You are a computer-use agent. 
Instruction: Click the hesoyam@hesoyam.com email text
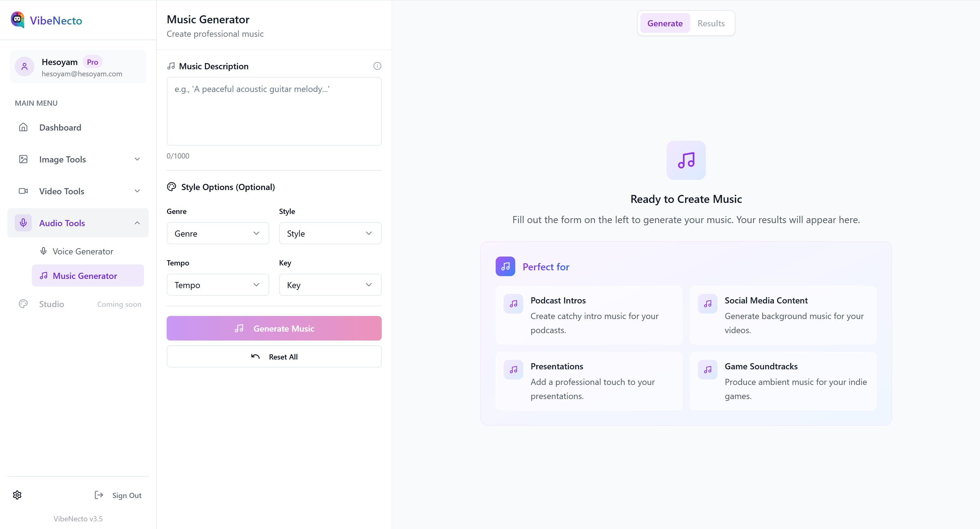82,74
